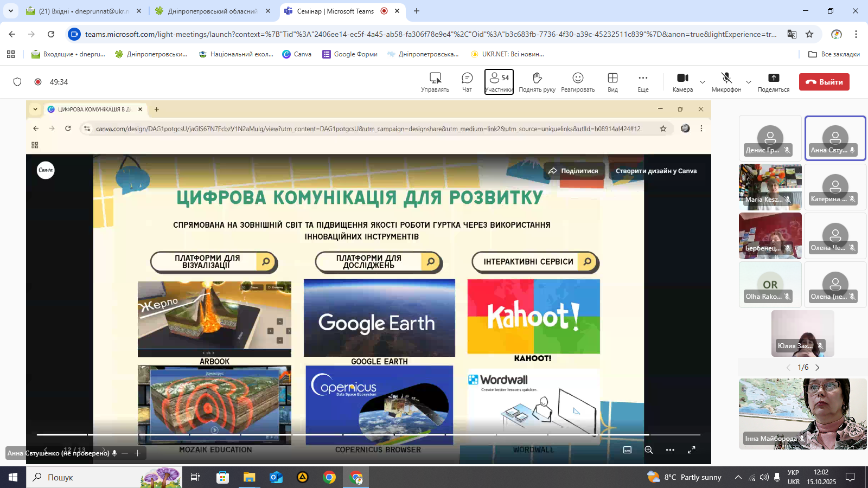Open the Chat panel in Teams
This screenshot has height=488, width=868.
[467, 81]
